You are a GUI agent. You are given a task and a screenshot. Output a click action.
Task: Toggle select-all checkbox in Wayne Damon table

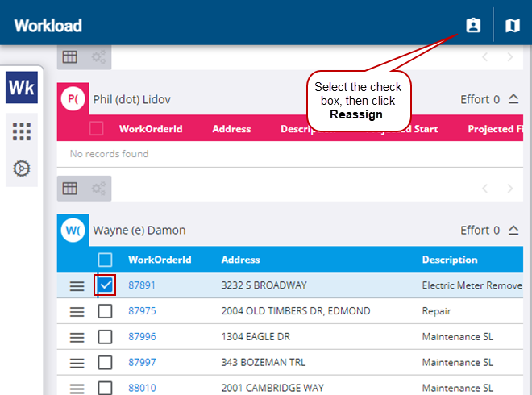[x=106, y=260]
